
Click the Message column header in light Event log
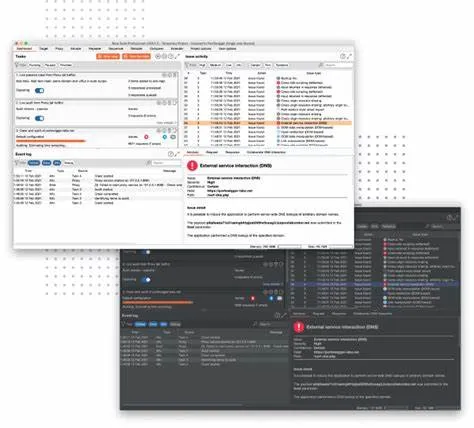coord(169,171)
